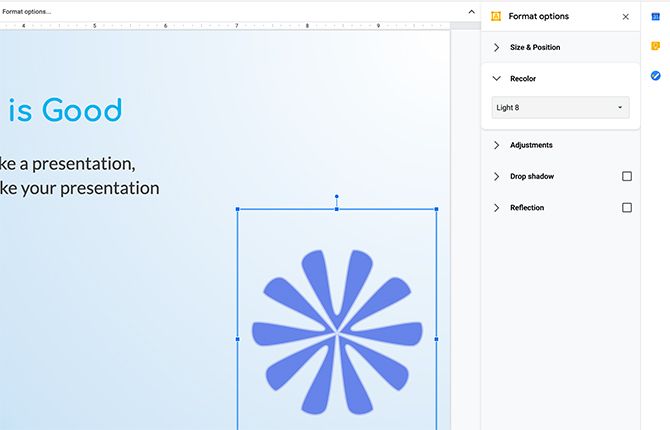Enable the Drop shadow checkbox
670x430 pixels.
tap(627, 176)
